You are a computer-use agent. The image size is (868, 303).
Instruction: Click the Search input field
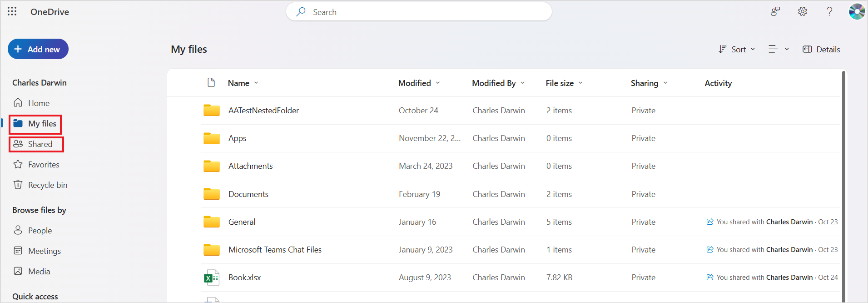pos(419,12)
